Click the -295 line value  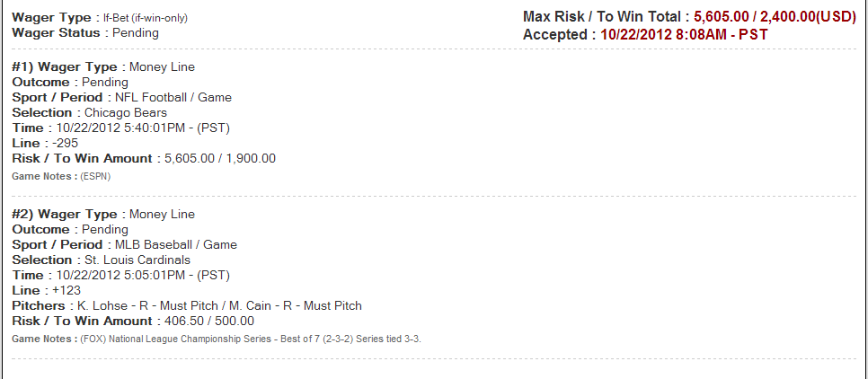click(66, 144)
